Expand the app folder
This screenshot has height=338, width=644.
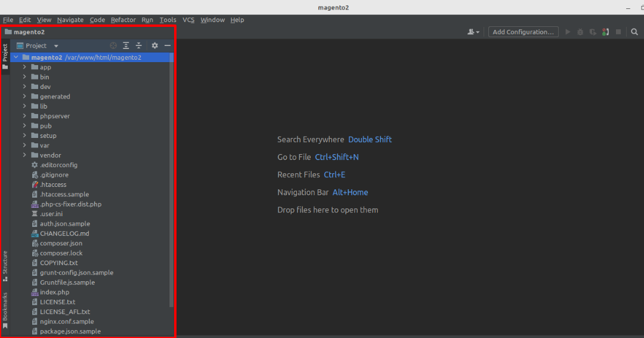(24, 67)
